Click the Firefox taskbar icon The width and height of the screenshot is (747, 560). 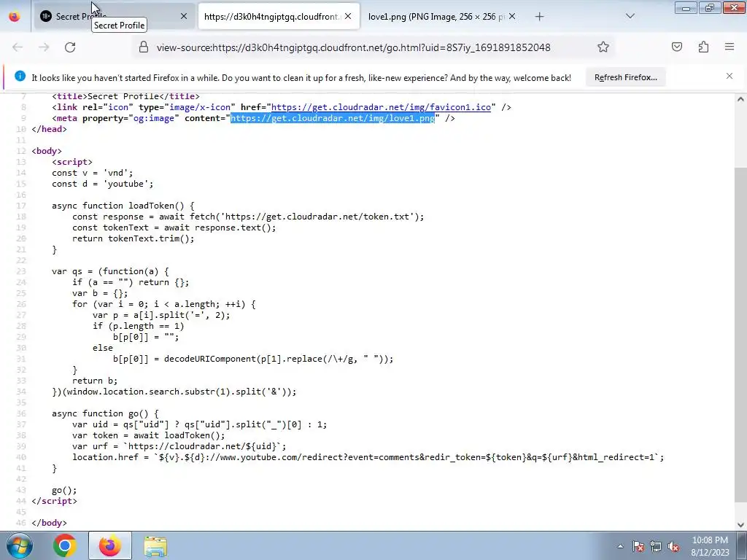109,545
